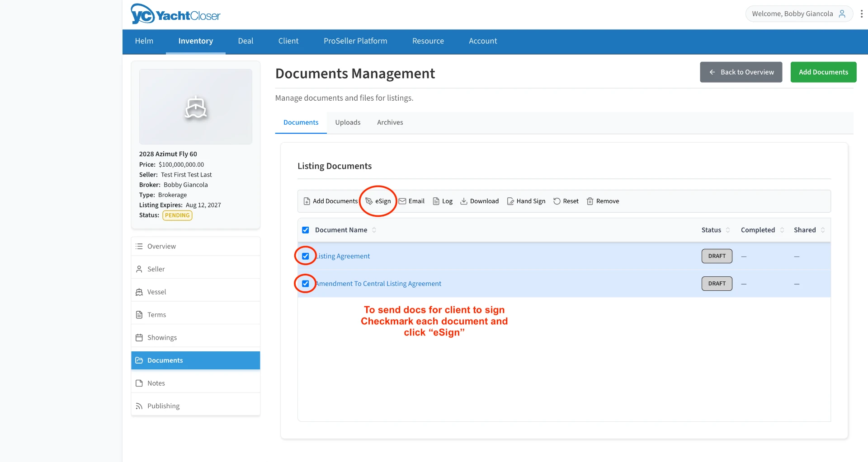Open the Account menu
Viewport: 868px width, 462px height.
[x=483, y=41]
